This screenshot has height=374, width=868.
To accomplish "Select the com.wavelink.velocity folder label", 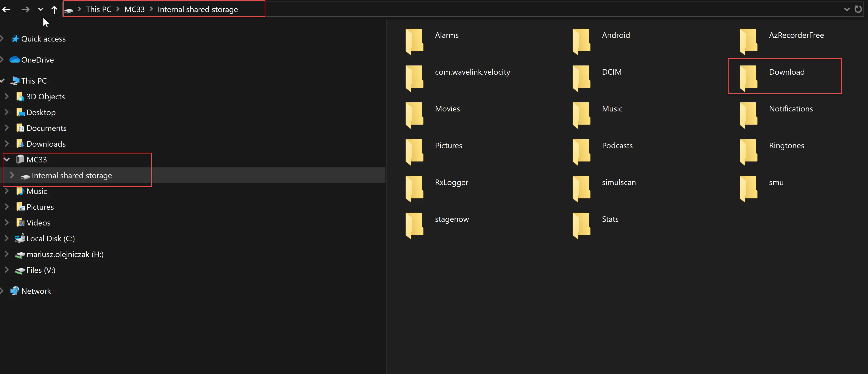I will [x=472, y=72].
